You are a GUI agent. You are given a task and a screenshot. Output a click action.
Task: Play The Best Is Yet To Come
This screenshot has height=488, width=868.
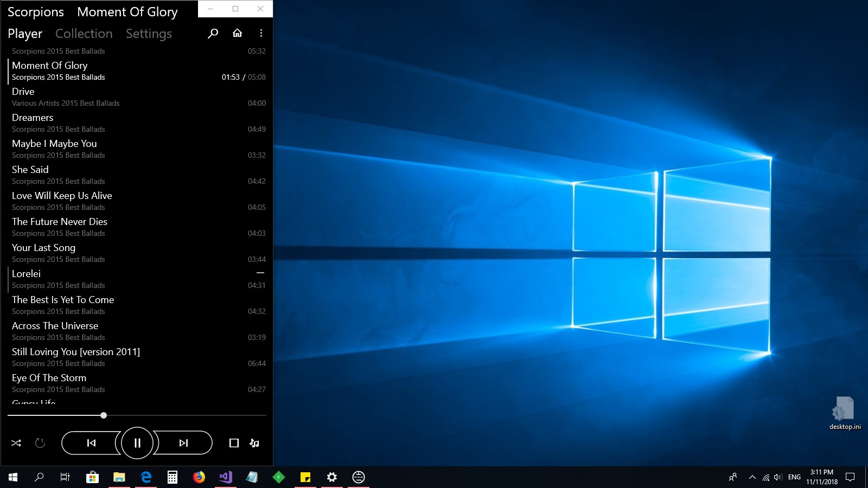63,300
